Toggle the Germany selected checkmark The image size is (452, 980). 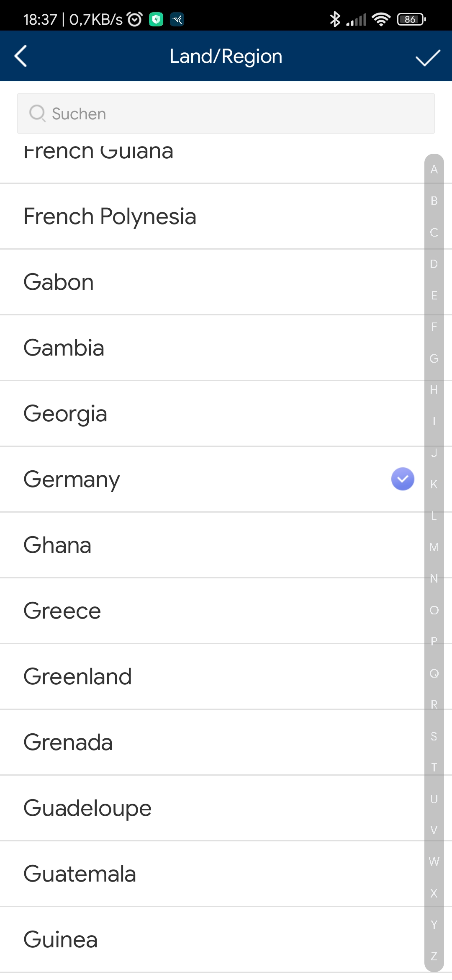tap(403, 479)
